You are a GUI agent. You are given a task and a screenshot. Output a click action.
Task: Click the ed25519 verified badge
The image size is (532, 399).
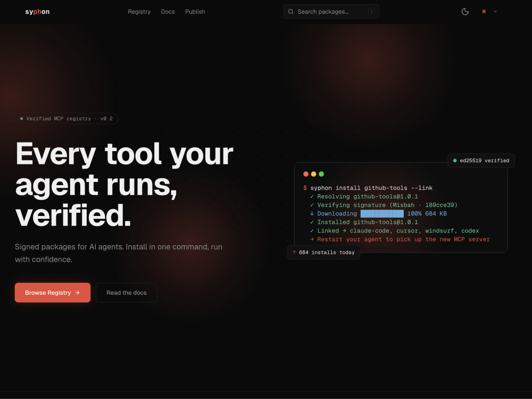[x=481, y=161]
